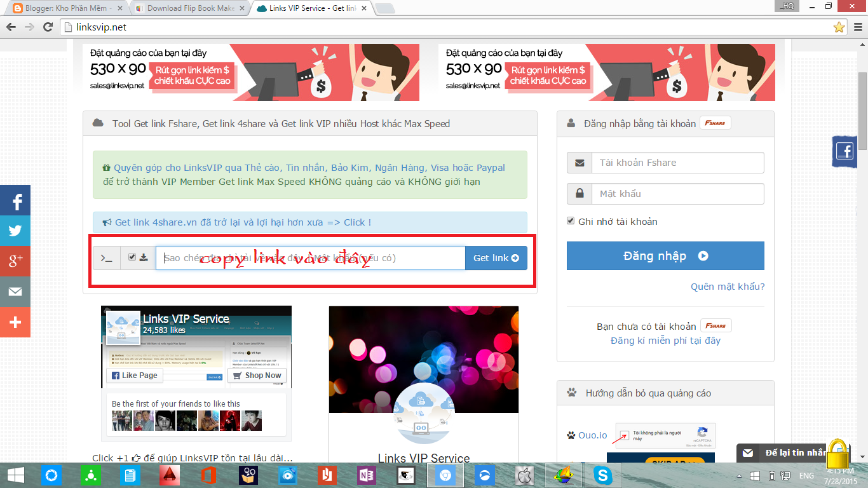Click the browser forward arrow
Viewport: 868px width, 488px height.
(x=29, y=27)
